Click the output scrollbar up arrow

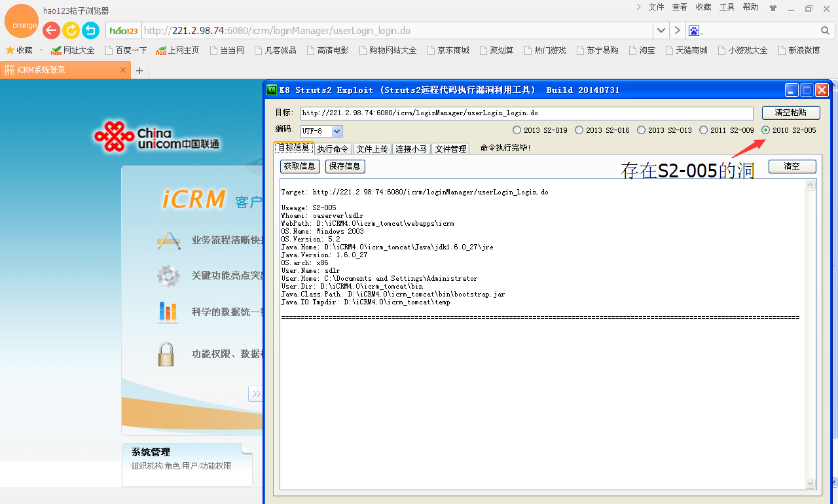click(x=811, y=185)
